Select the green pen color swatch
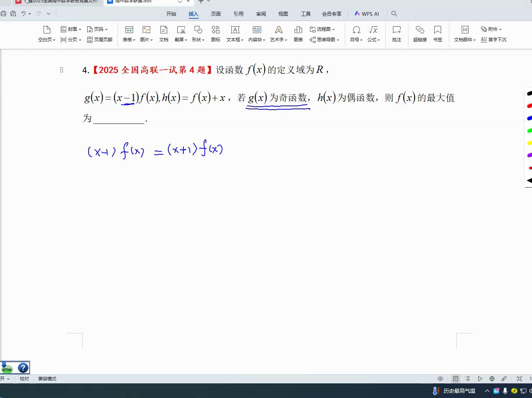Image resolution: width=532 pixels, height=398 pixels. point(529,131)
